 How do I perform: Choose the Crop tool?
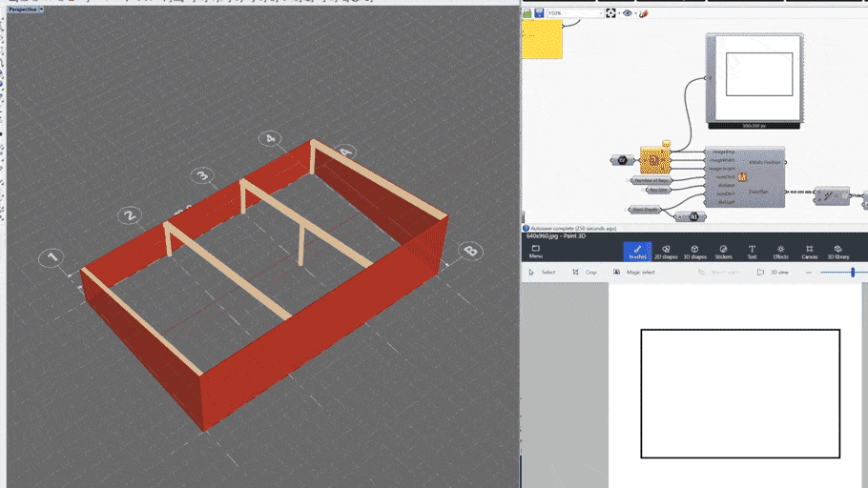[x=585, y=273]
